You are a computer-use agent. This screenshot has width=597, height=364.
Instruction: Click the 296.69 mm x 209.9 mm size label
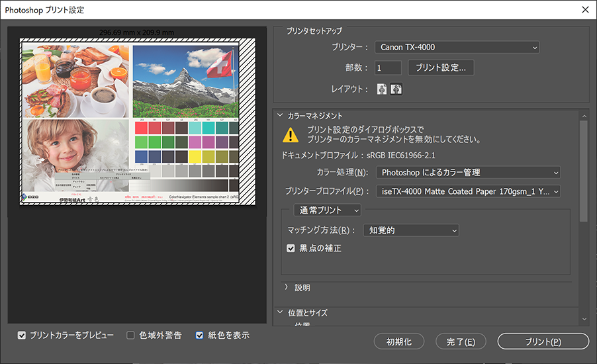click(137, 32)
